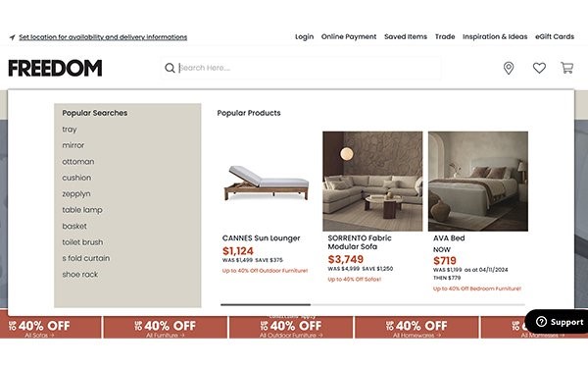Click the location arrow icon

point(13,37)
